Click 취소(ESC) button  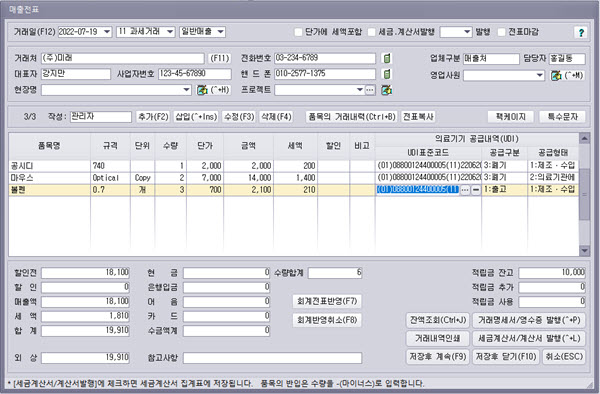(x=564, y=357)
